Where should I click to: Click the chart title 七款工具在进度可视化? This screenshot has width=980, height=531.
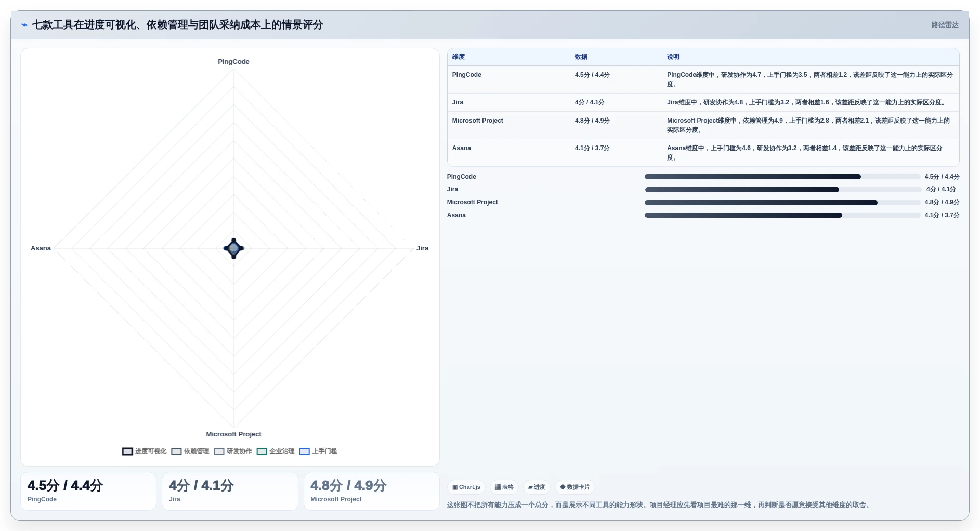coord(177,25)
